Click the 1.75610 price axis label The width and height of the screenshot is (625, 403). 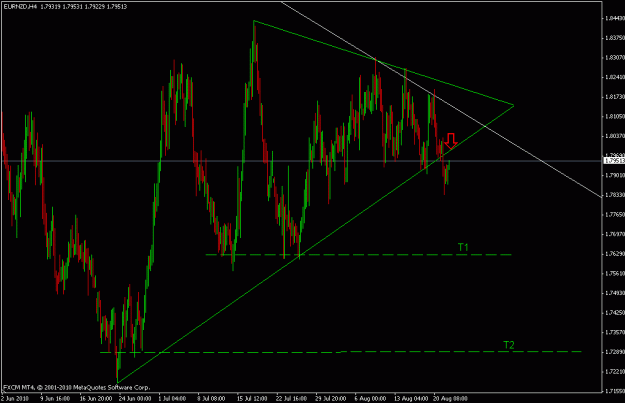[x=614, y=273]
